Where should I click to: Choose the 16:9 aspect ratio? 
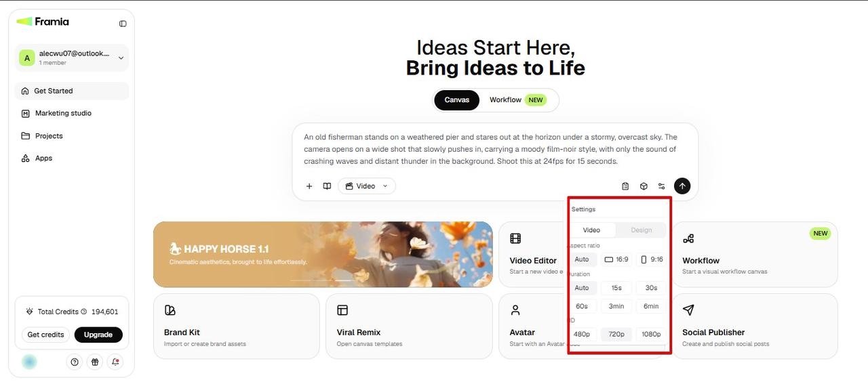(x=616, y=259)
